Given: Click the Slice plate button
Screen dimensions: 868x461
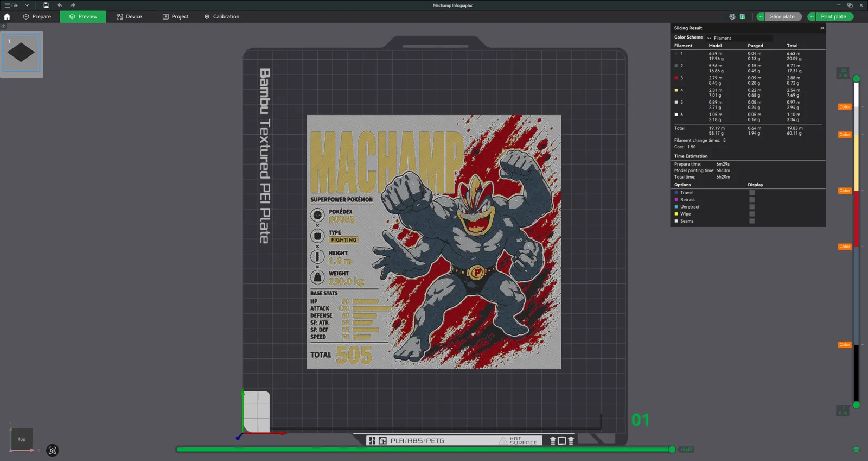Looking at the screenshot, I should 783,17.
